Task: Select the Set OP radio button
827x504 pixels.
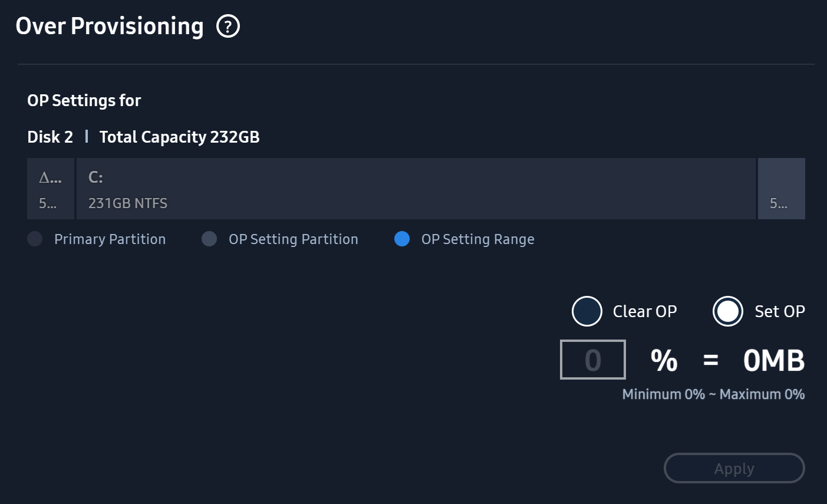Action: [x=728, y=311]
